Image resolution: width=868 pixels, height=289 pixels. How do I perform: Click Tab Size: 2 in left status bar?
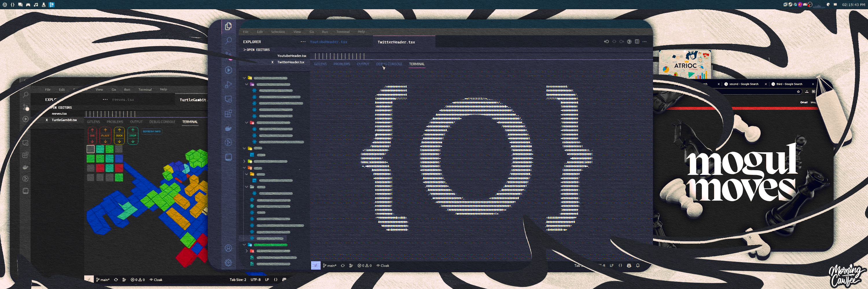click(x=238, y=279)
